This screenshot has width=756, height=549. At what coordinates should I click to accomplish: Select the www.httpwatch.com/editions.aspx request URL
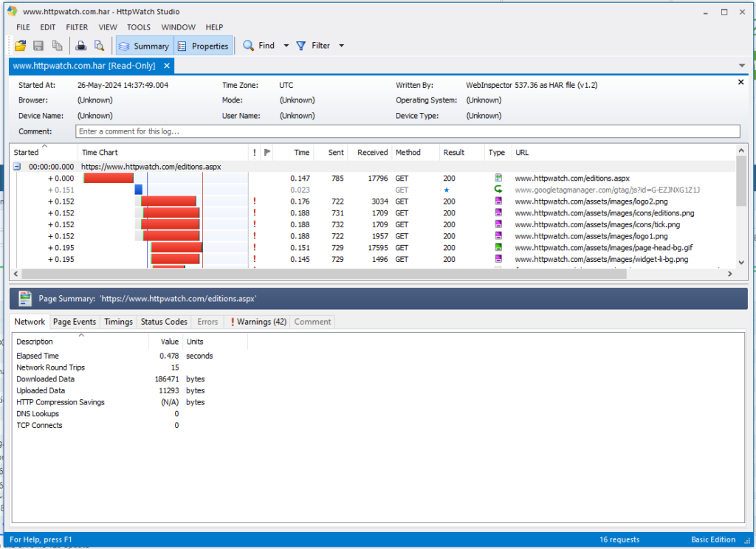(572, 179)
